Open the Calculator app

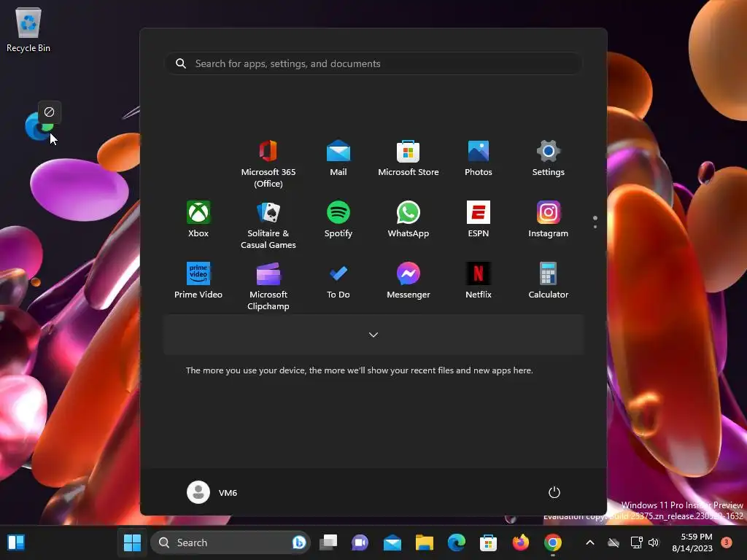point(549,280)
